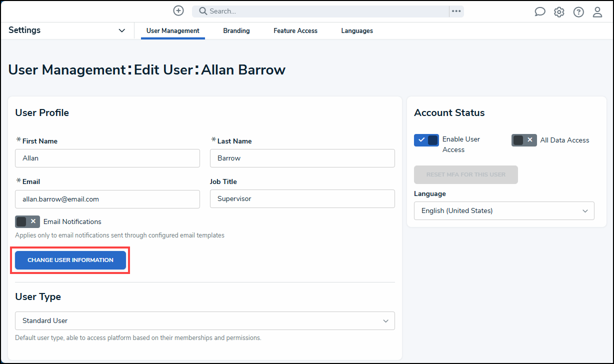Switch to the User Management tab
Screen dimensions: 614x364
point(173,30)
